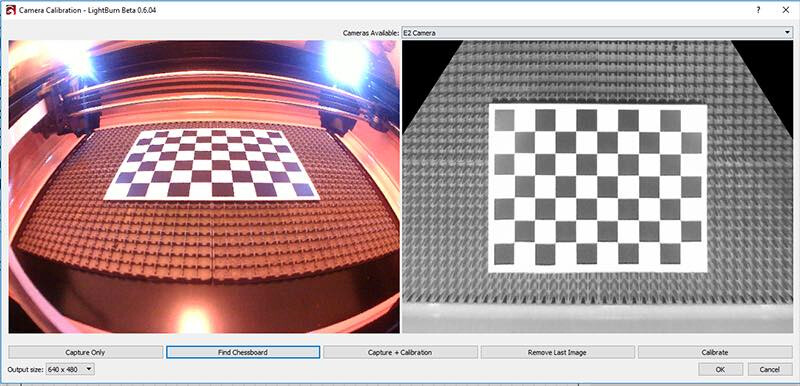Click the chessboard pattern in left preview
Screen dimensions: 800x386
point(212,164)
